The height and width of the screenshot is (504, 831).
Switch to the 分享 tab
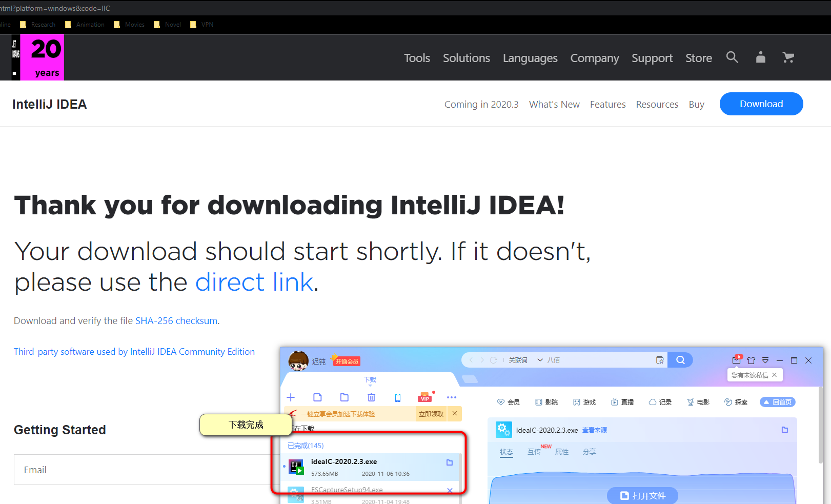pos(590,452)
